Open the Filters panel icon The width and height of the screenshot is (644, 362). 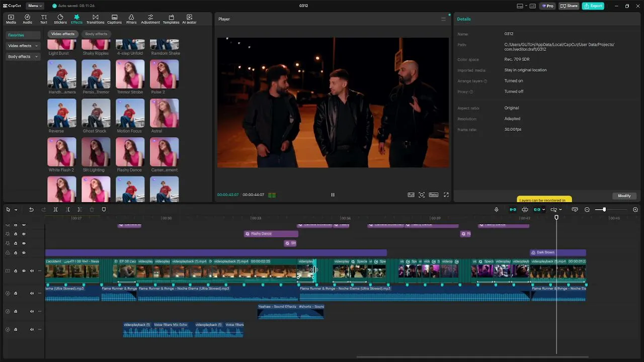tap(131, 19)
